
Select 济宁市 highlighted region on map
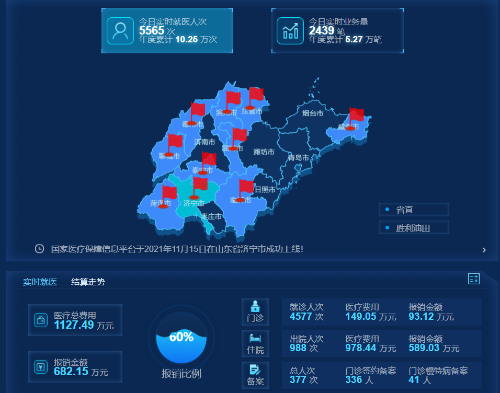(x=195, y=203)
